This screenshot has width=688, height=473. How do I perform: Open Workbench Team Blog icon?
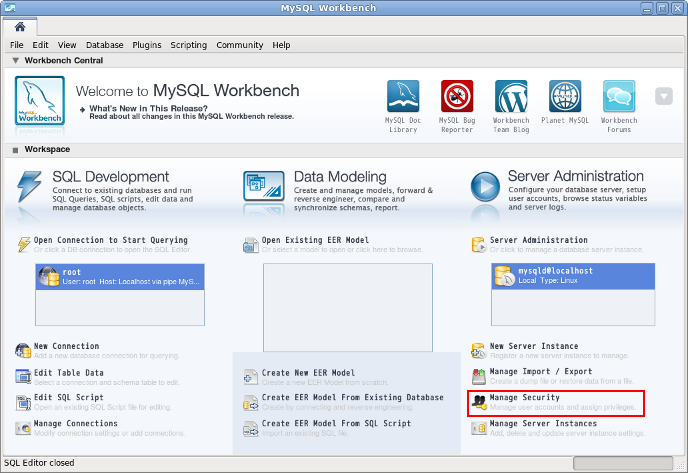[511, 96]
